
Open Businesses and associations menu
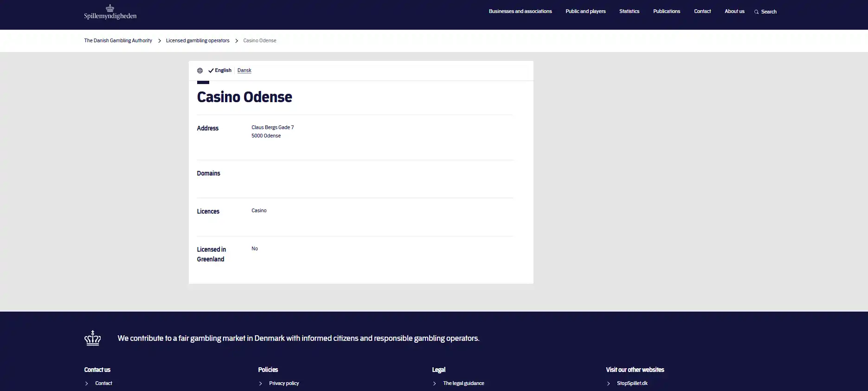pos(520,11)
